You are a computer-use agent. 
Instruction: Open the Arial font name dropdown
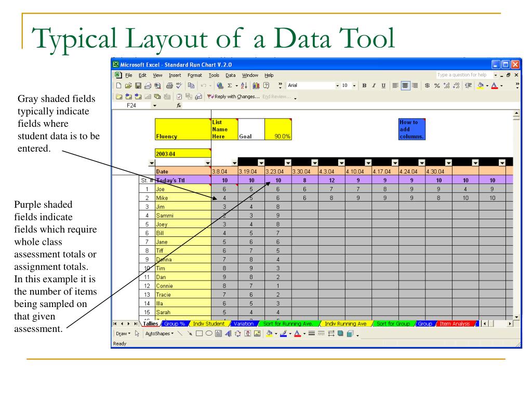pyautogui.click(x=337, y=86)
